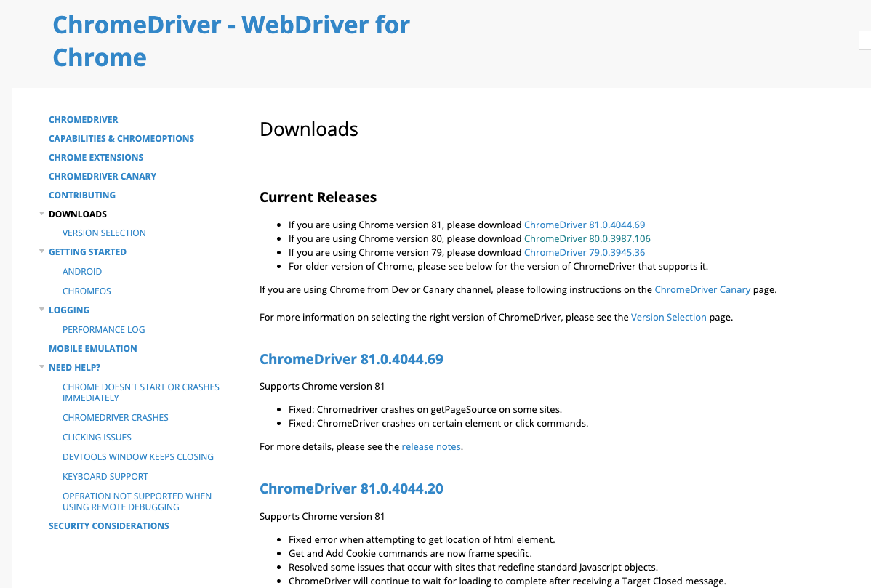Download ChromeDriver 79.0.3945.36 link
The image size is (871, 588).
point(585,253)
